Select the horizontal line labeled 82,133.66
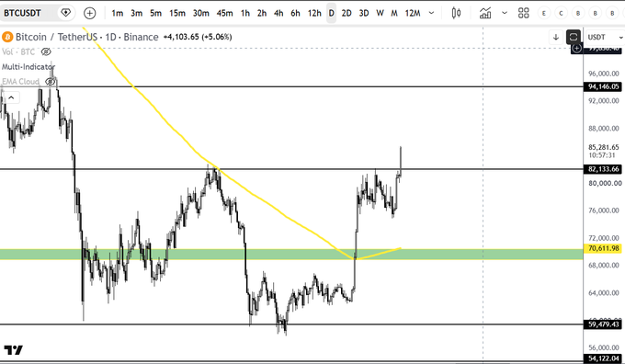The image size is (625, 364). point(291,169)
